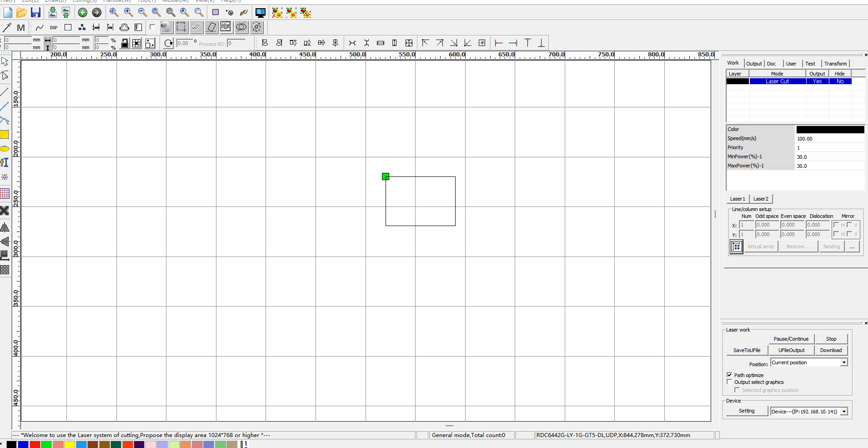Image resolution: width=868 pixels, height=448 pixels.
Task: Click the undo green arrow icon
Action: click(x=82, y=13)
